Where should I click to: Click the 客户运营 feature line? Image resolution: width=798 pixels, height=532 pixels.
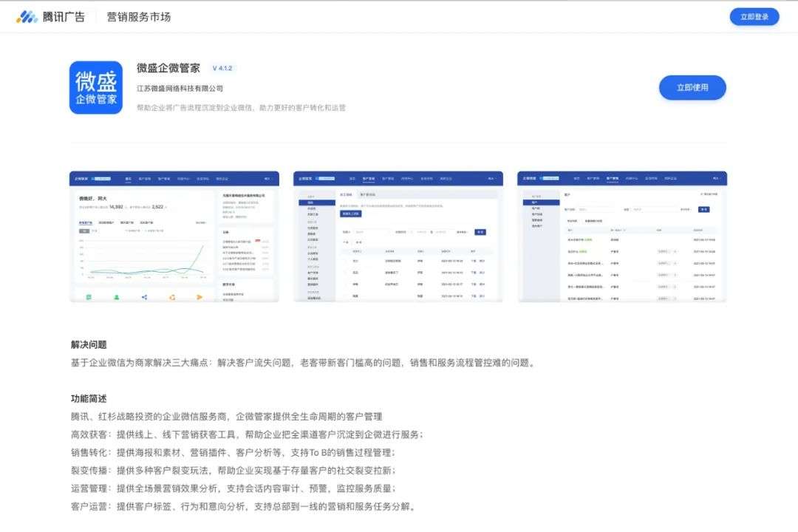tap(245, 507)
